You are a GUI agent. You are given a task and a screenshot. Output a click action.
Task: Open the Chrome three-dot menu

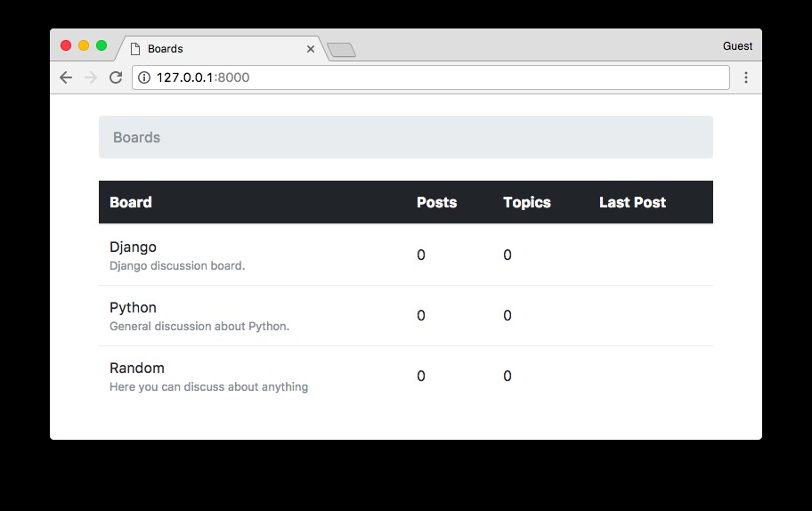pos(746,77)
